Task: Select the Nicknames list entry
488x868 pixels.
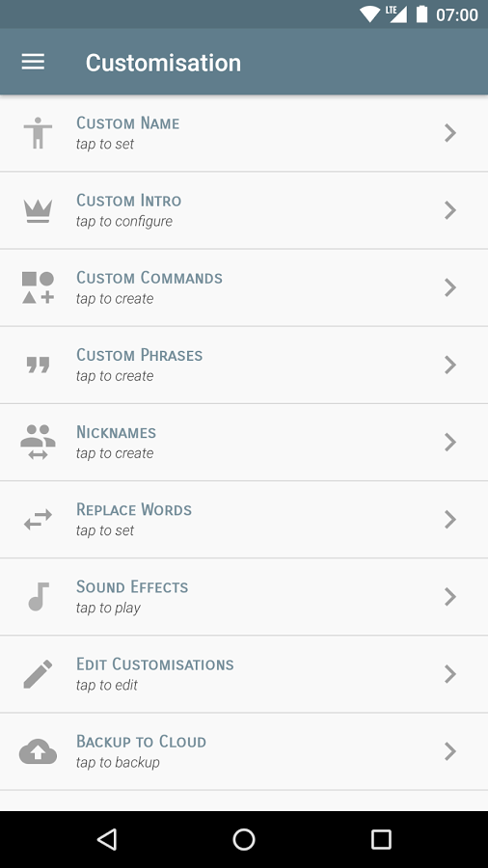Action: (x=244, y=443)
